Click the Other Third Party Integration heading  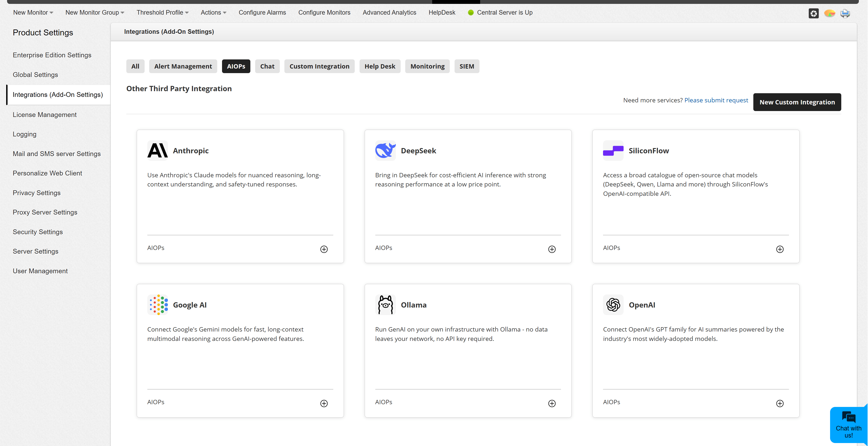coord(179,88)
